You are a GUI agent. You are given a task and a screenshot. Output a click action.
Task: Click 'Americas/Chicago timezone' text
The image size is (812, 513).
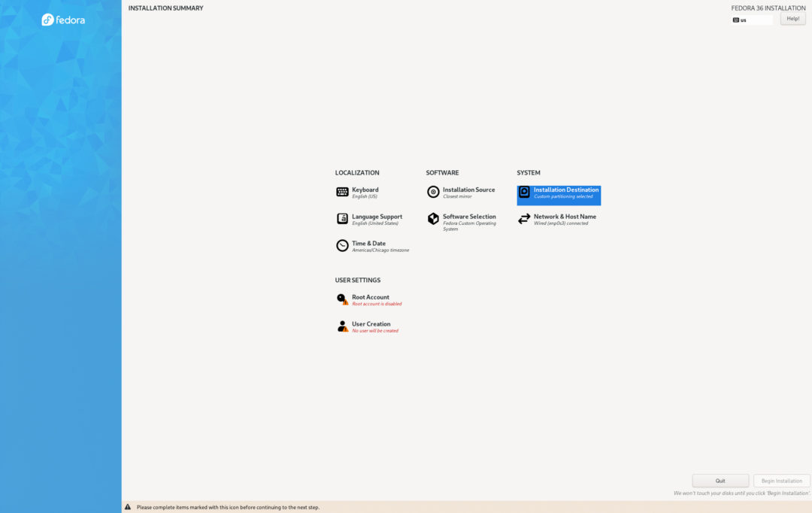coord(380,250)
